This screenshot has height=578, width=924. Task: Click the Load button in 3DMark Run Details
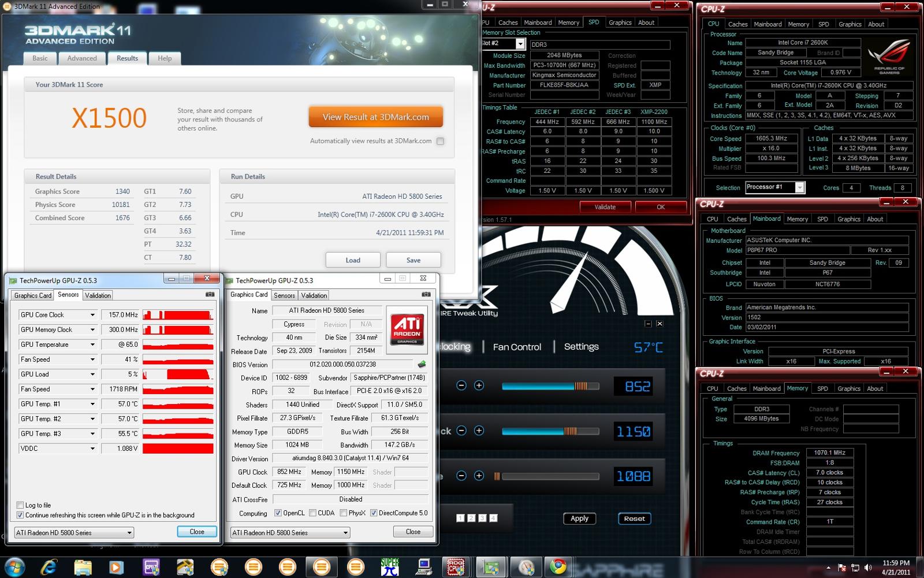[x=353, y=260]
